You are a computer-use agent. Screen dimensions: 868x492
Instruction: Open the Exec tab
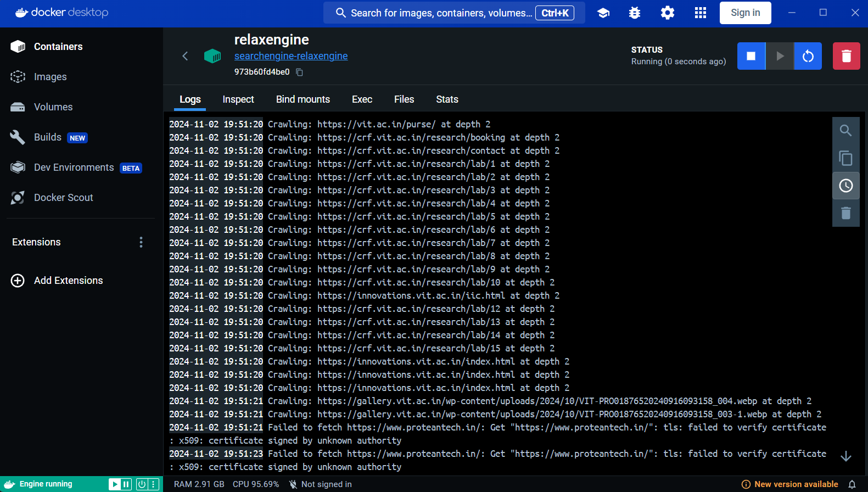(362, 99)
